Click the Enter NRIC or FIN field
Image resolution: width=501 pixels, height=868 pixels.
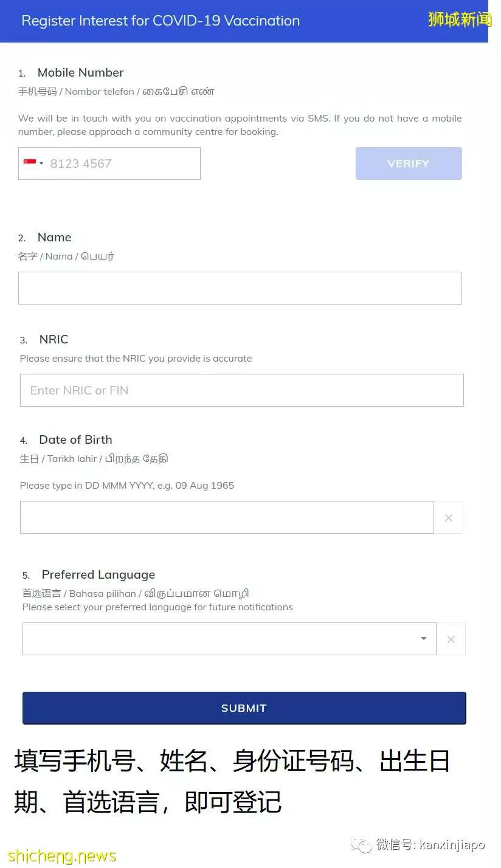[242, 390]
